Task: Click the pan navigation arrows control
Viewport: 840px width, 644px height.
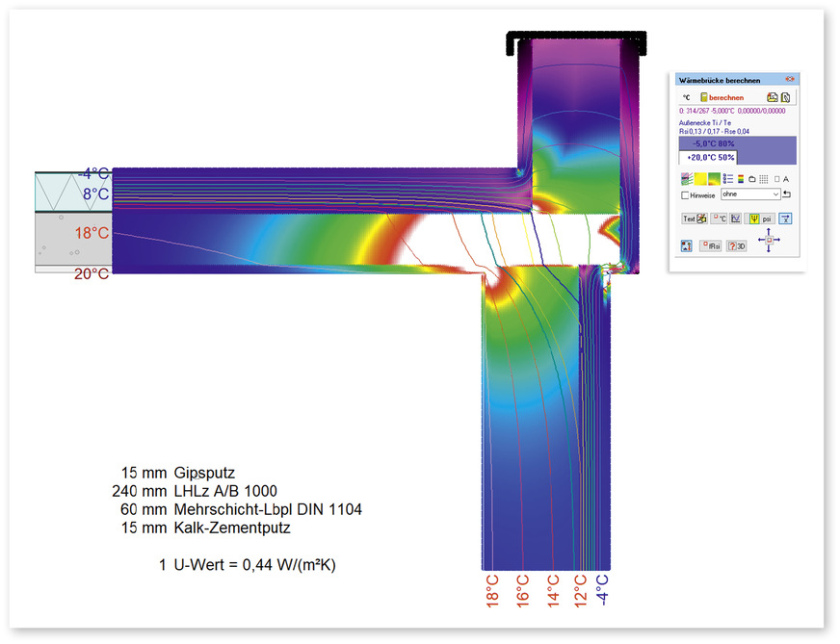Action: point(769,239)
